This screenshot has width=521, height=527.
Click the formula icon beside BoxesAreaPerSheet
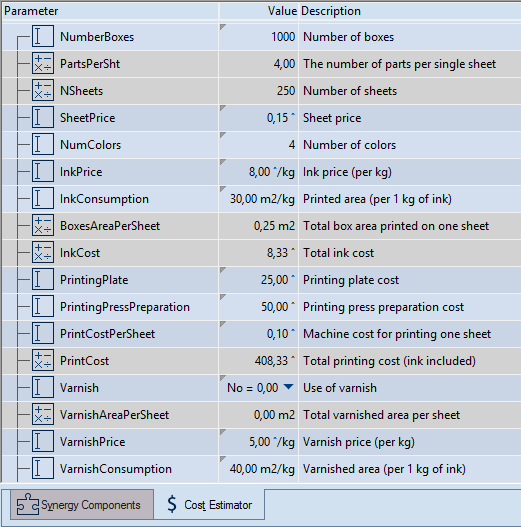43,226
